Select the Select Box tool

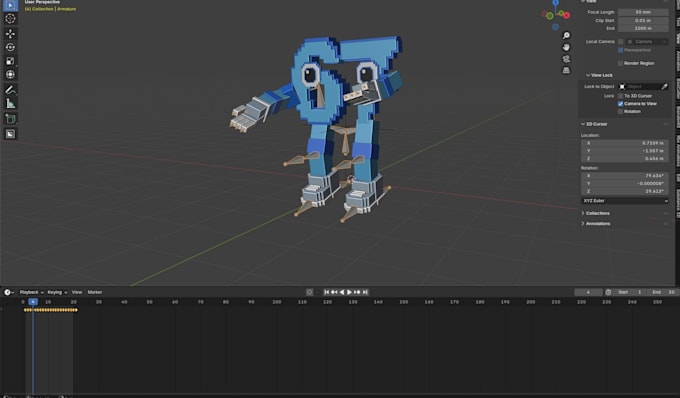click(10, 5)
